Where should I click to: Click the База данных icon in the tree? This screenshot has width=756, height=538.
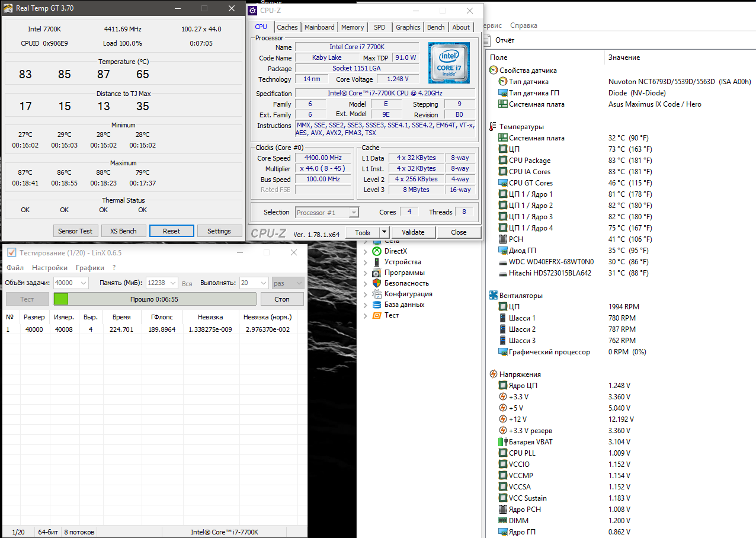pyautogui.click(x=376, y=305)
